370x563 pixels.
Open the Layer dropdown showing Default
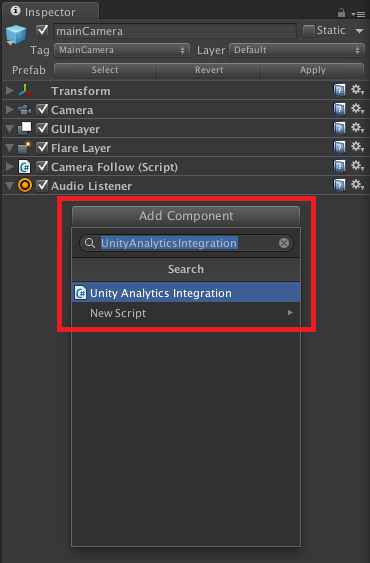[297, 50]
